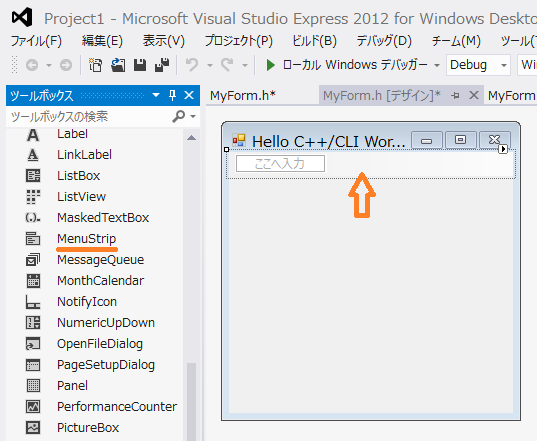Click the Navigate Backward arrow button
Image resolution: width=537 pixels, height=441 pixels.
click(x=32, y=65)
